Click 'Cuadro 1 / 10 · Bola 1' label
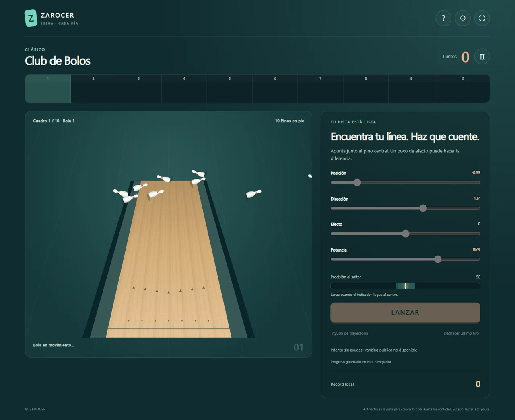Screen dimensions: 515x420 pyautogui.click(x=54, y=121)
